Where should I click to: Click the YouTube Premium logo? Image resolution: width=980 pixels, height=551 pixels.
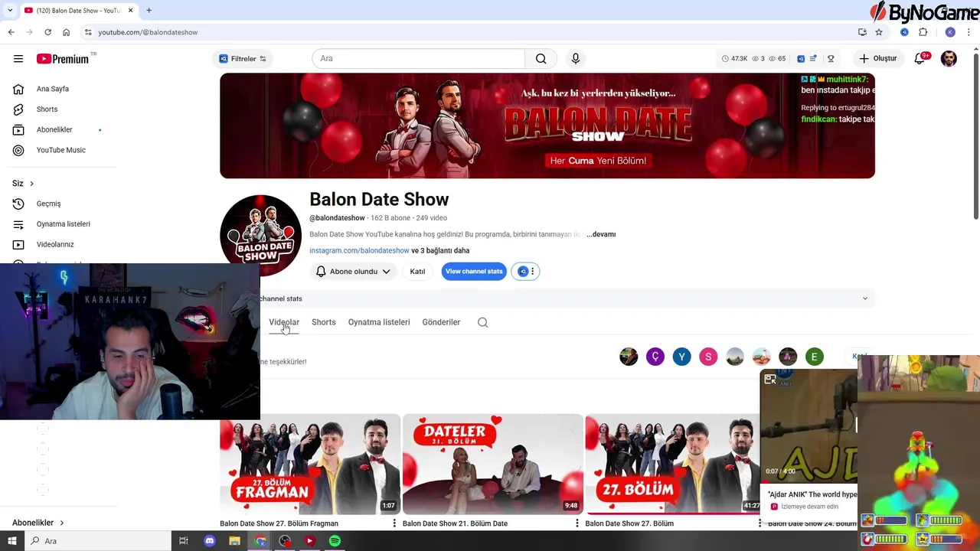click(64, 59)
